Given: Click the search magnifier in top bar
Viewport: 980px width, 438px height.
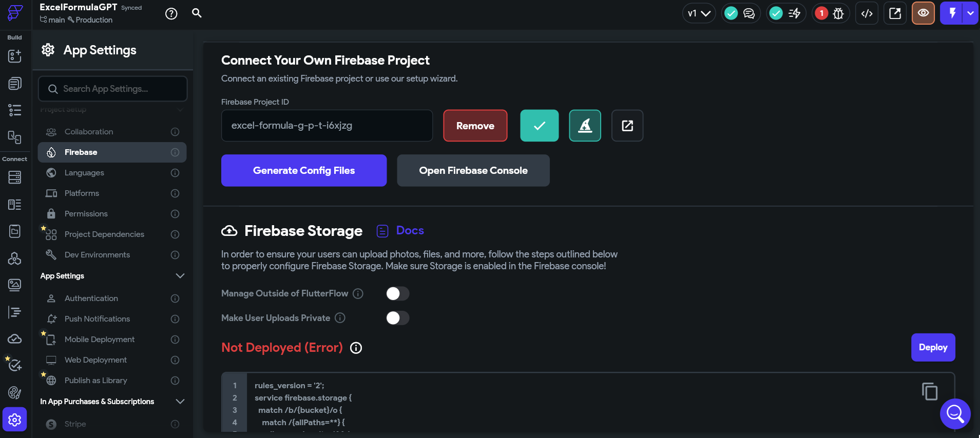Looking at the screenshot, I should click(x=197, y=13).
